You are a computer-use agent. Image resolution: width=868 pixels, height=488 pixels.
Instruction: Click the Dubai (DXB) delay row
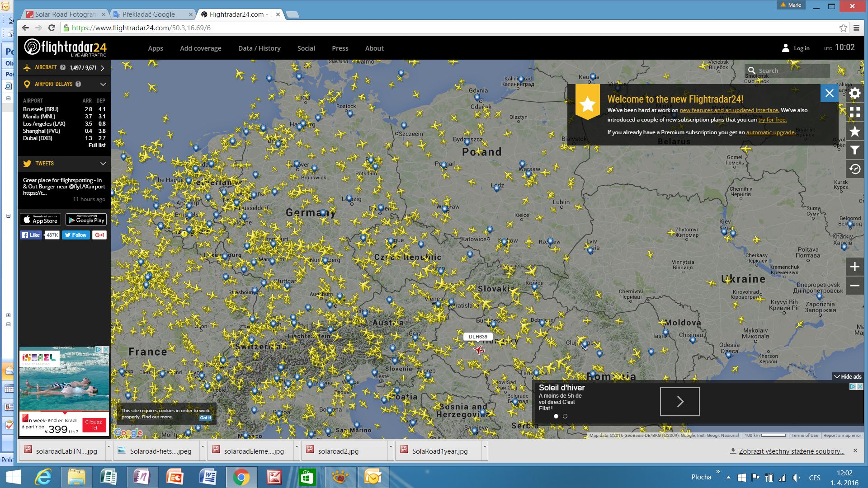64,138
